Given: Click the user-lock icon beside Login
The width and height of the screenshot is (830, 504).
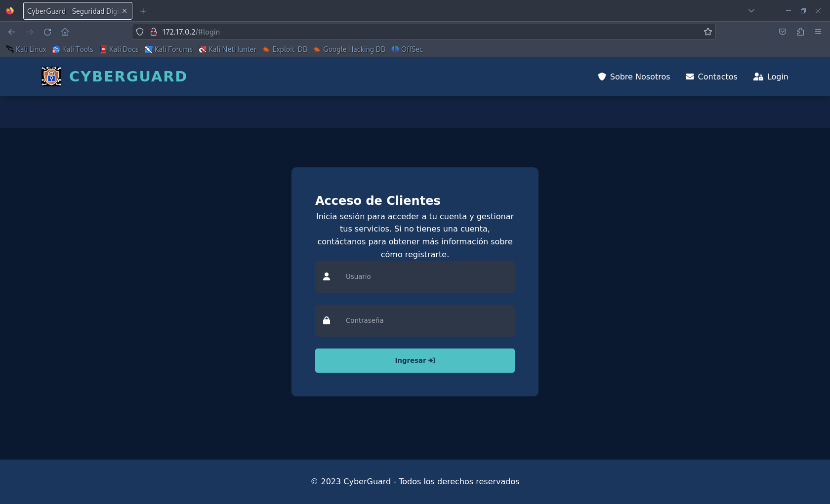Looking at the screenshot, I should (758, 77).
